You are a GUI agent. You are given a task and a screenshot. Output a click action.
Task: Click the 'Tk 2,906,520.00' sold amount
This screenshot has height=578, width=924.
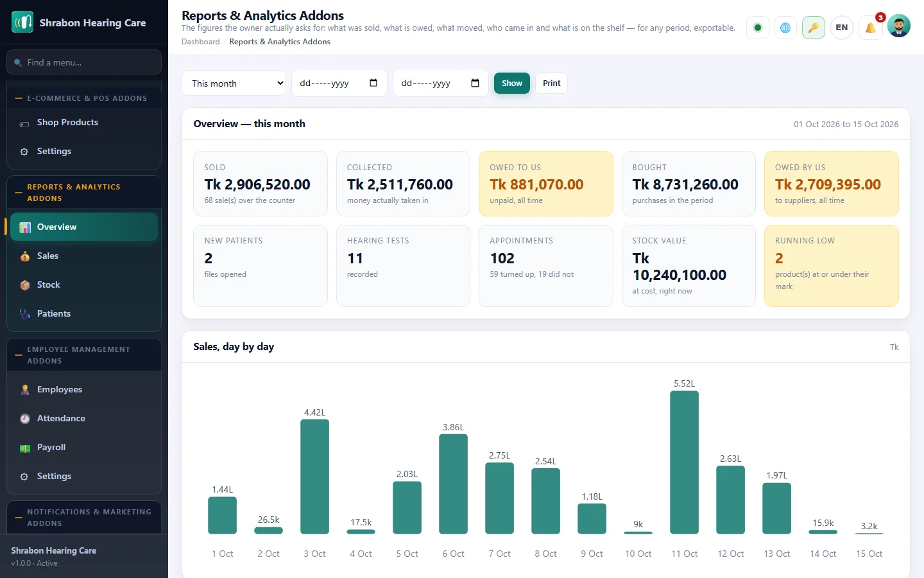257,184
